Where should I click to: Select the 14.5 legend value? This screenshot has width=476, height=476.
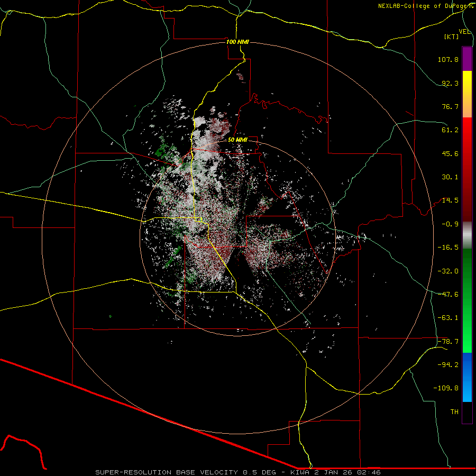coord(450,200)
